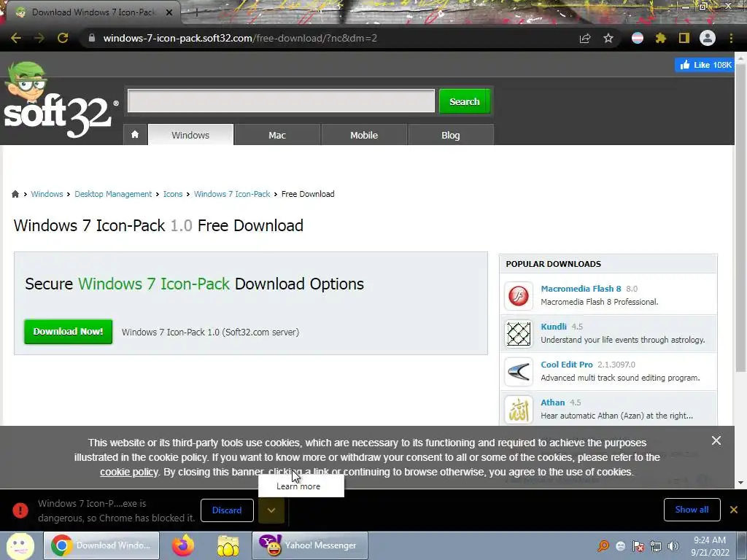The width and height of the screenshot is (747, 560).
Task: Click the Facebook Like 108K button
Action: click(705, 65)
